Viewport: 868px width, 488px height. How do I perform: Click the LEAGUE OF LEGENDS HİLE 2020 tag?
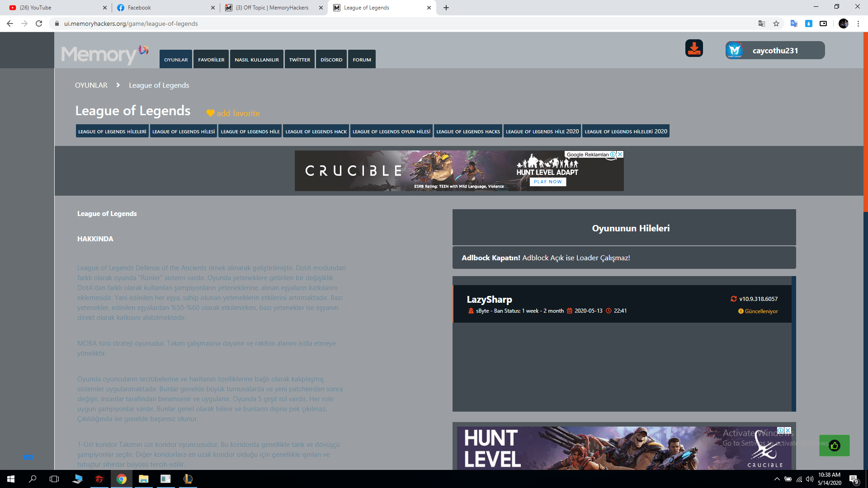pos(542,131)
